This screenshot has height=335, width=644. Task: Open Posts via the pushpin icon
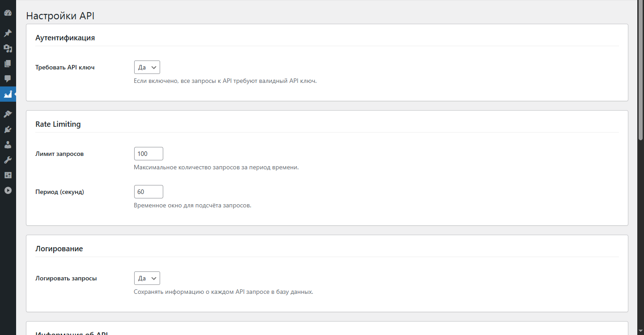8,33
